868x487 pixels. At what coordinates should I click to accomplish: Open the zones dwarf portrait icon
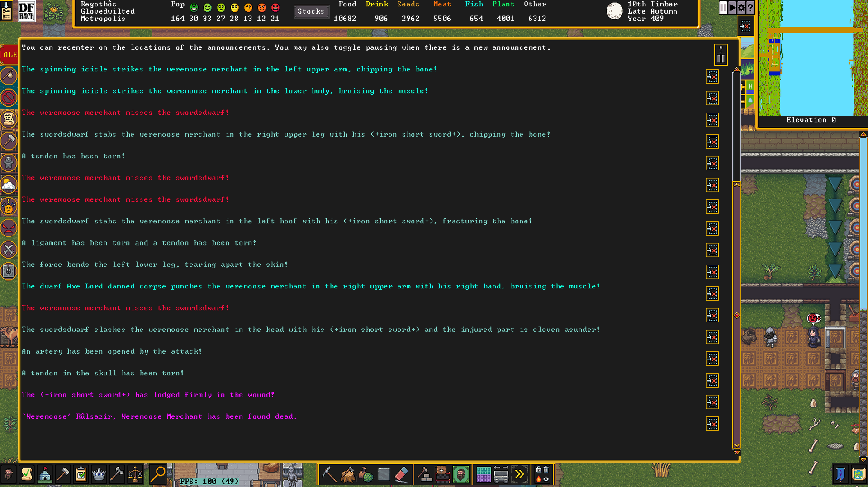pos(460,474)
